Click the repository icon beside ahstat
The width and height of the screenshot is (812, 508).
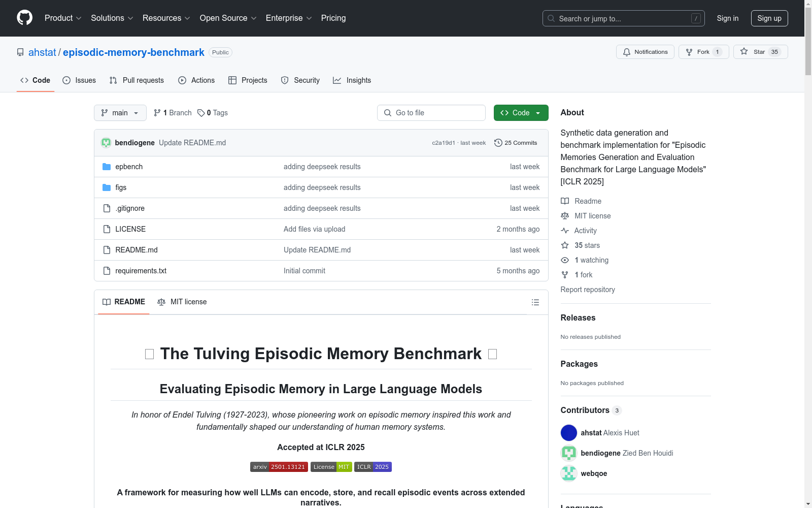pyautogui.click(x=20, y=52)
